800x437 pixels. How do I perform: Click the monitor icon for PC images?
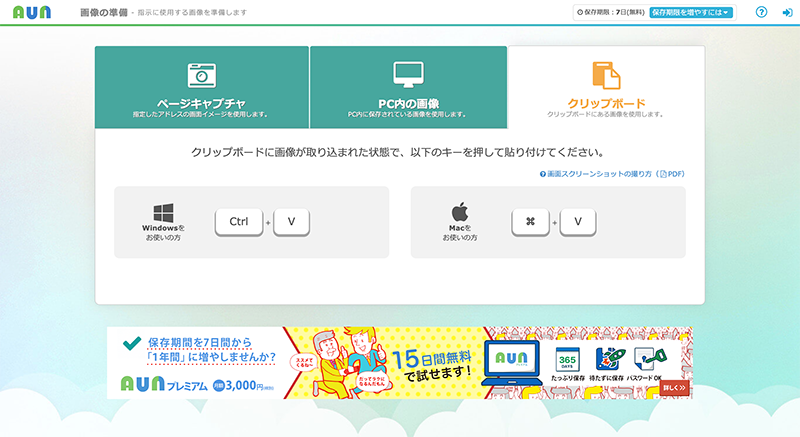click(408, 74)
